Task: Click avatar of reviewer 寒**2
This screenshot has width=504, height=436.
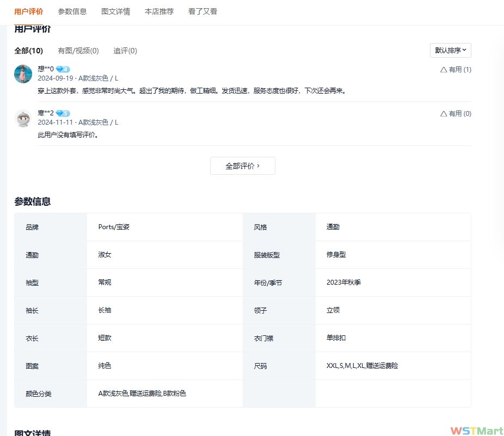Action: point(23,118)
